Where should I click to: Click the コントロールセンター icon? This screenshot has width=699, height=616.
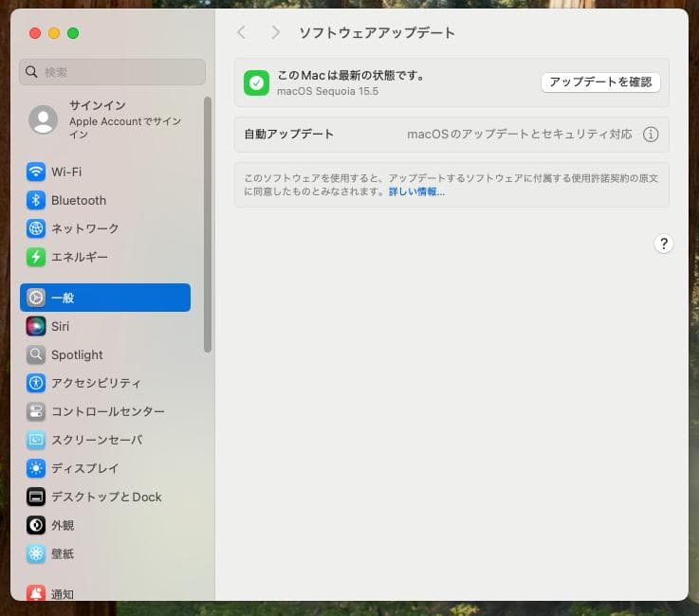(x=36, y=411)
